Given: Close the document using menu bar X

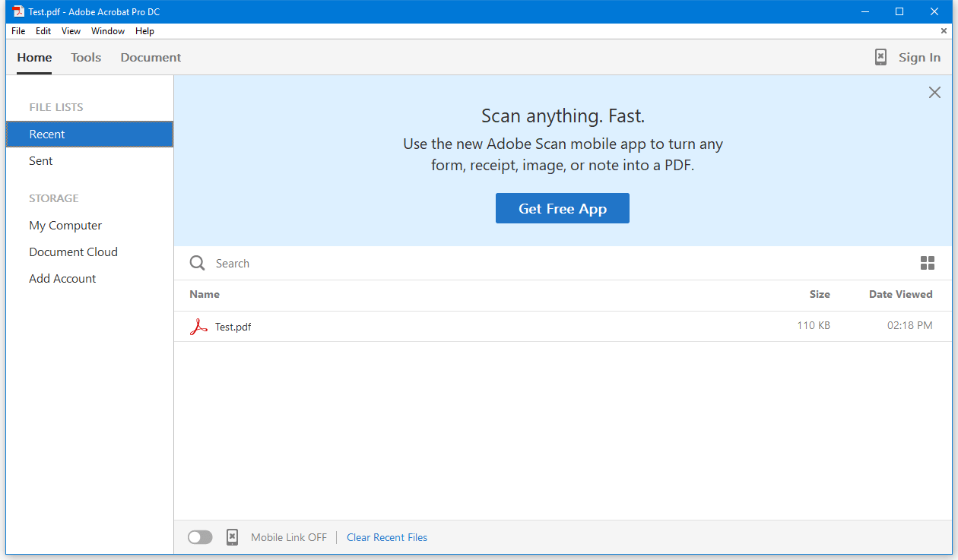Looking at the screenshot, I should coord(944,31).
